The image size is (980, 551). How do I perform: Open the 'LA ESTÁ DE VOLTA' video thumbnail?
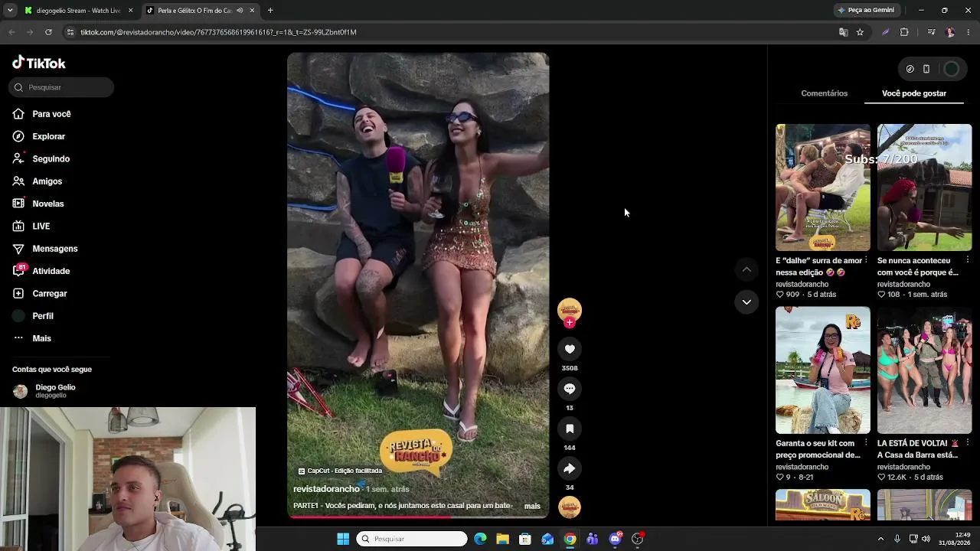tap(925, 370)
